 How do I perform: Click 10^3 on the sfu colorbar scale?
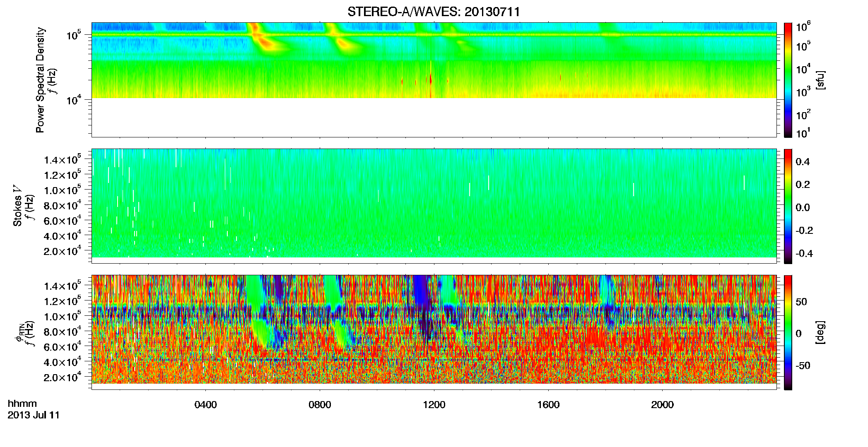click(803, 92)
